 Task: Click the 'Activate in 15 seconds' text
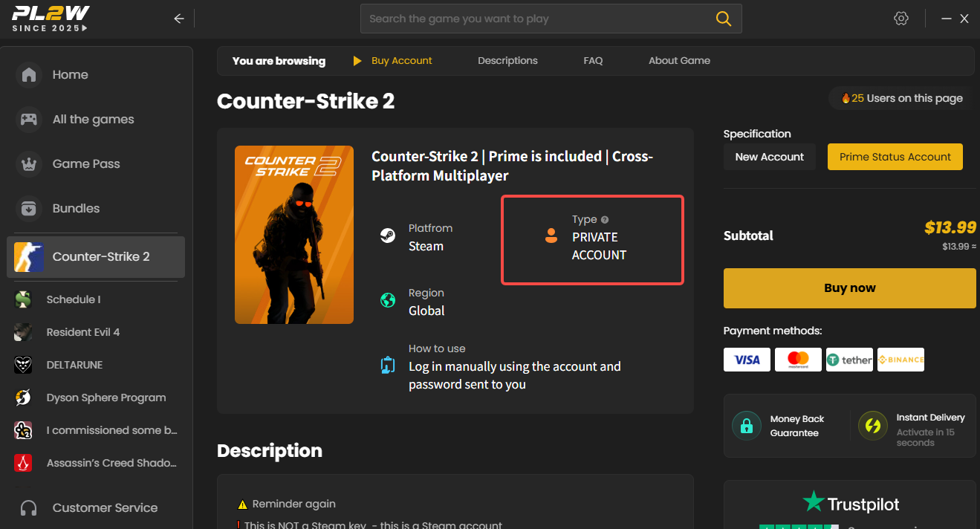926,438
